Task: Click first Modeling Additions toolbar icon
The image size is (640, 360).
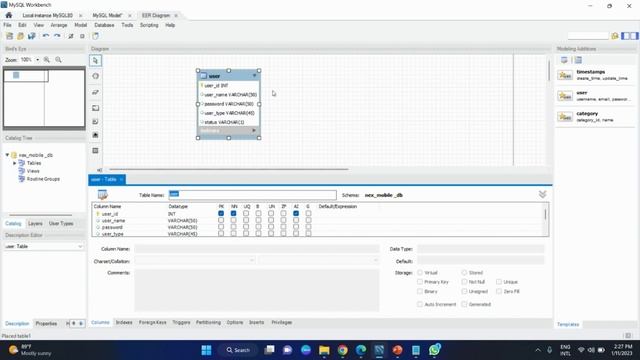Action: [x=564, y=60]
